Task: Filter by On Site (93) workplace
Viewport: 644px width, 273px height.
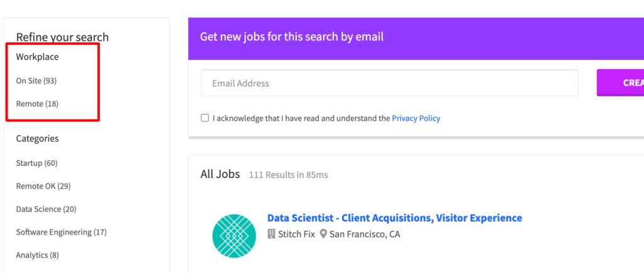Action: 36,81
